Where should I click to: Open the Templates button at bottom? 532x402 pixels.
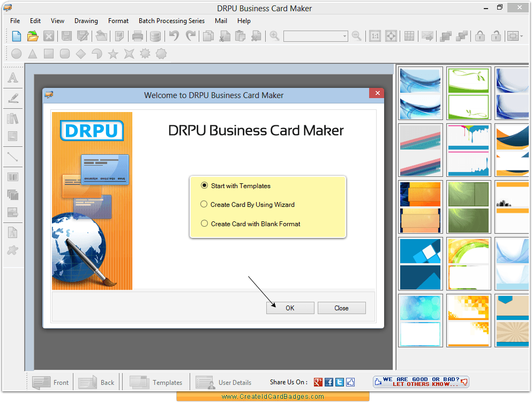tap(156, 382)
